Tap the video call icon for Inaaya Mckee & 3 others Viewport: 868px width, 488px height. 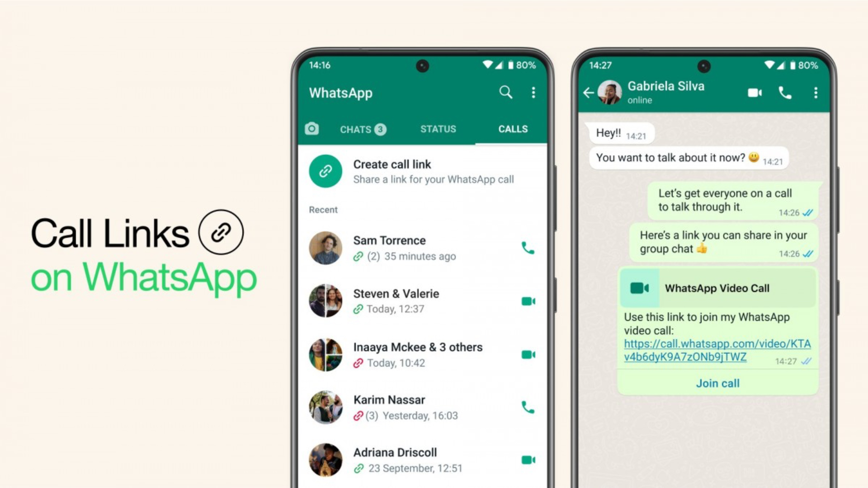(x=528, y=355)
